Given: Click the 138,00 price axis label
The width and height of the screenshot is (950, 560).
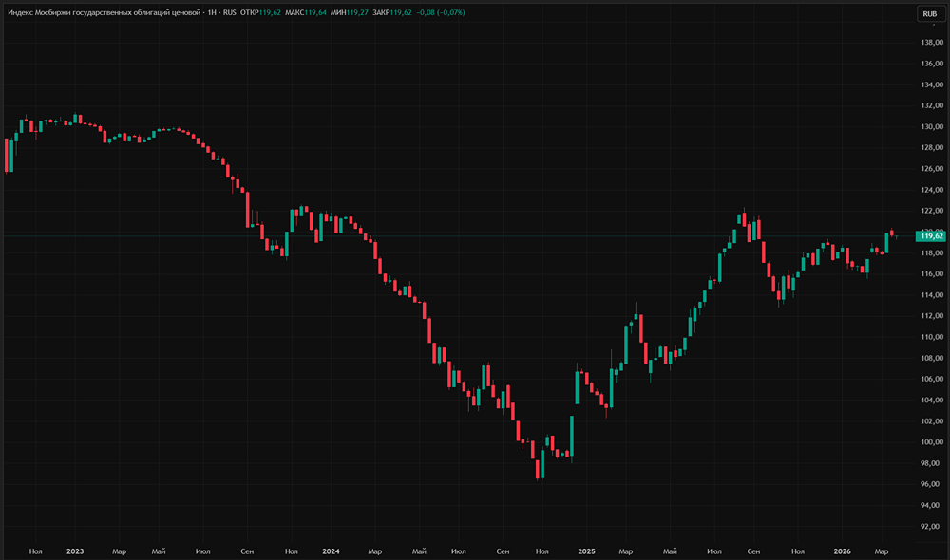Looking at the screenshot, I should 932,43.
